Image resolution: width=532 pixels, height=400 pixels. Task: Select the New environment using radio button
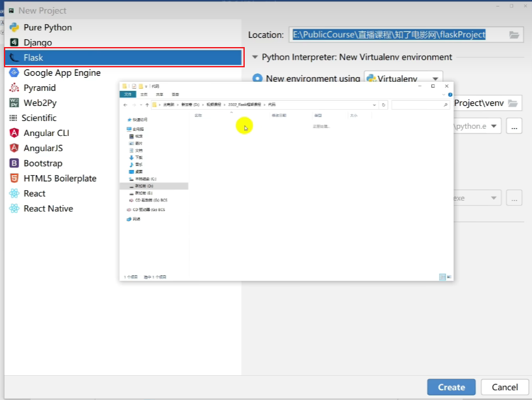[257, 78]
